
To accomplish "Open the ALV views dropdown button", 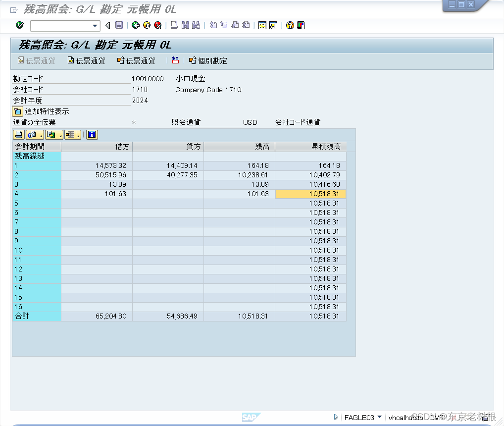I will (35, 135).
